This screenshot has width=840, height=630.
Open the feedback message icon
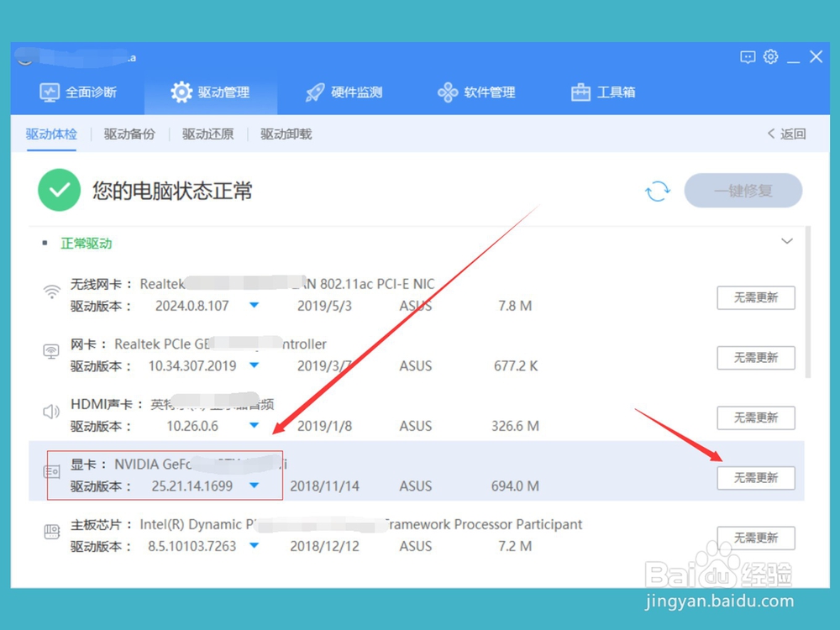click(x=748, y=57)
